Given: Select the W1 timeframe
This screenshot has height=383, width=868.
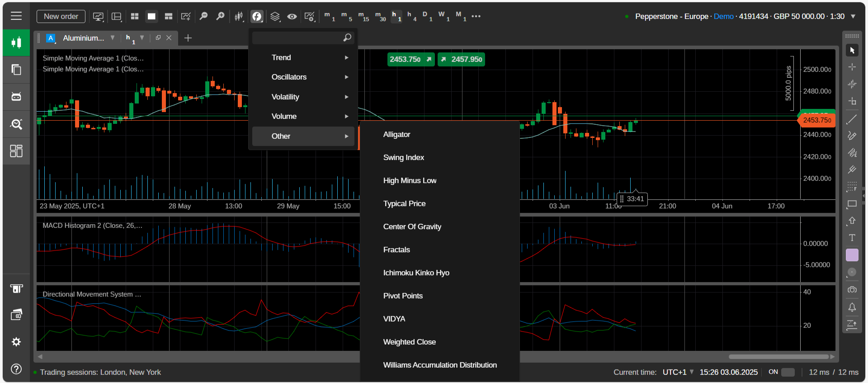Looking at the screenshot, I should (x=444, y=16).
